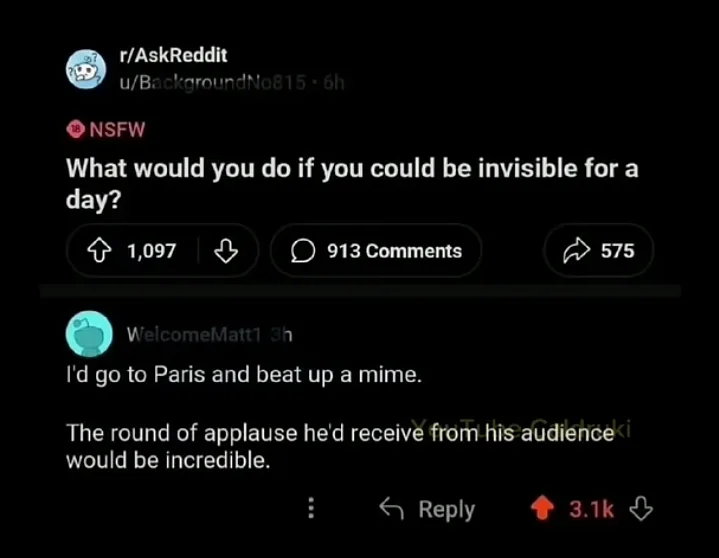Click the 575 share count
The height and width of the screenshot is (558, 719).
click(x=618, y=251)
